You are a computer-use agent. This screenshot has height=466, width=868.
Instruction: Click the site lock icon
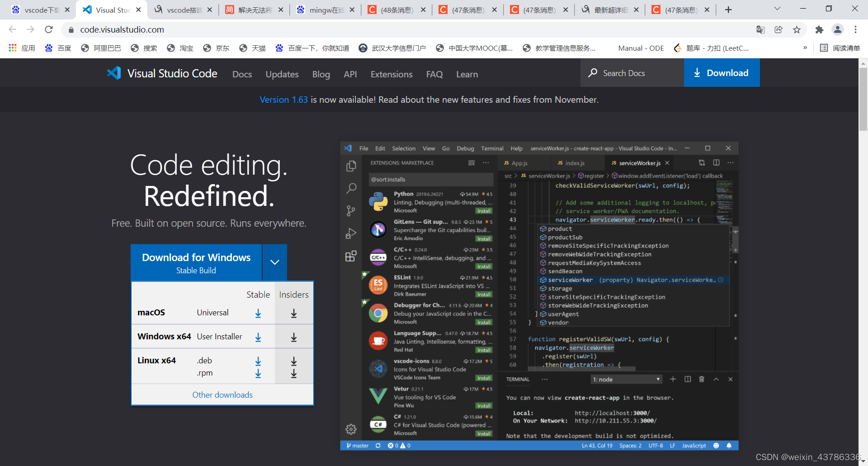tap(71, 29)
